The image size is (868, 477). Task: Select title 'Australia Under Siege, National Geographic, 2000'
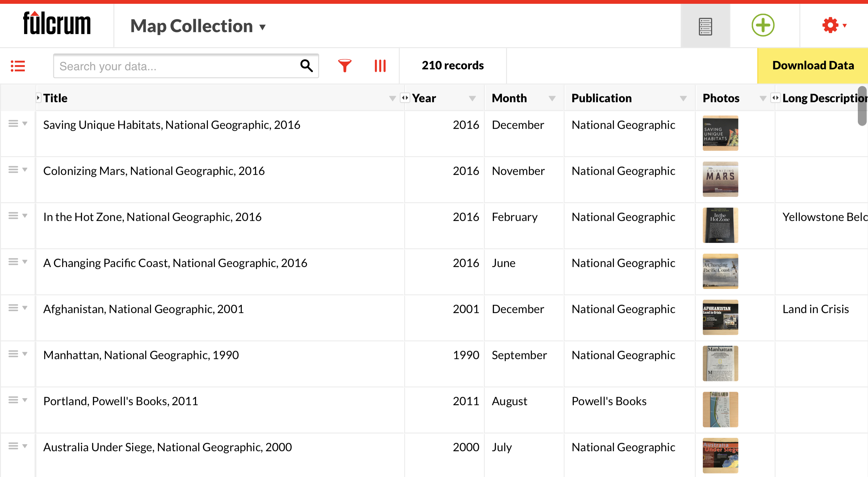coord(167,448)
